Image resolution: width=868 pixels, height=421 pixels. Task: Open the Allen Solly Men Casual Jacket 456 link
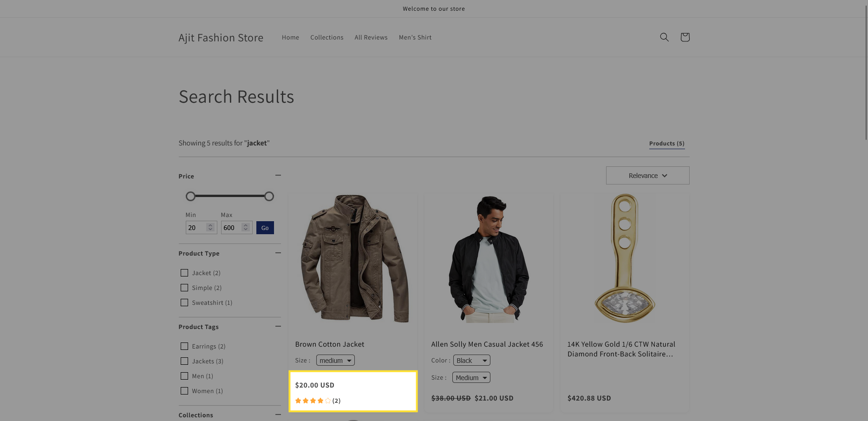click(x=487, y=344)
